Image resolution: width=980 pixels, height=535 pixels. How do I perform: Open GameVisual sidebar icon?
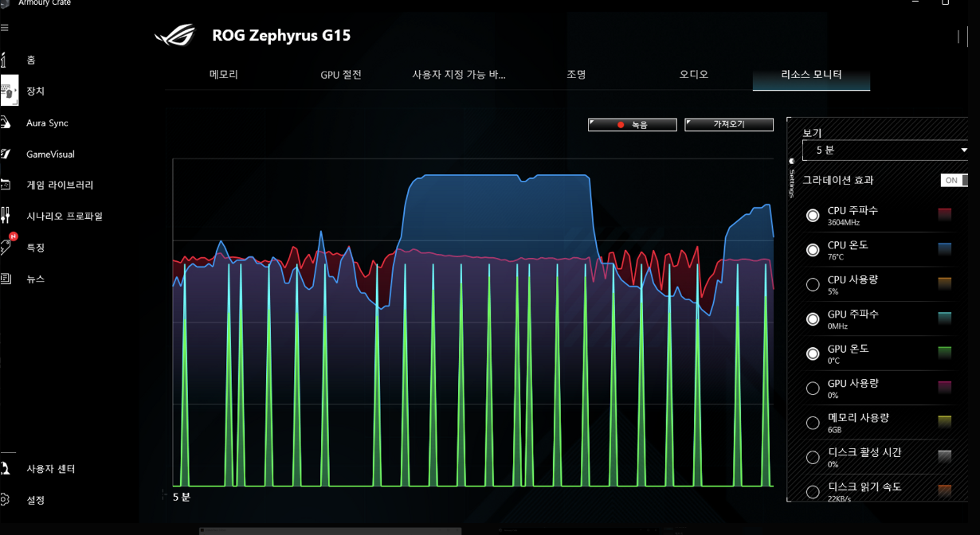[5, 154]
